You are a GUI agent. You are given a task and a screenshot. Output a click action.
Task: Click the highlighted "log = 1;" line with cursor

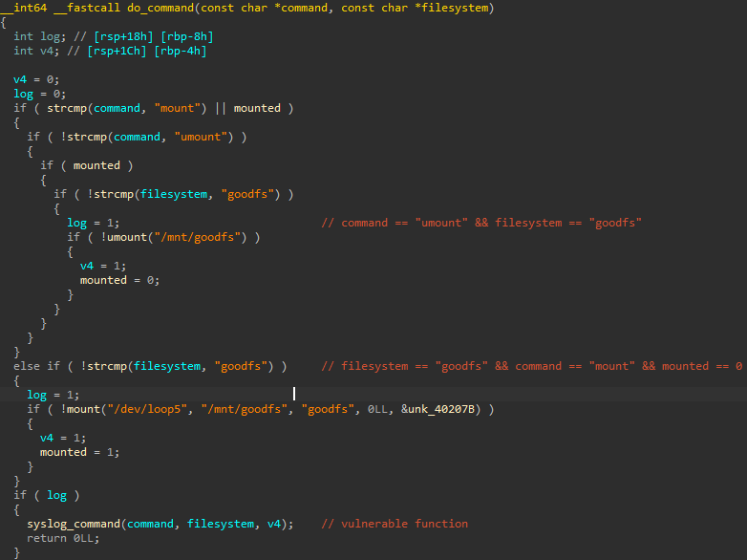click(x=53, y=395)
